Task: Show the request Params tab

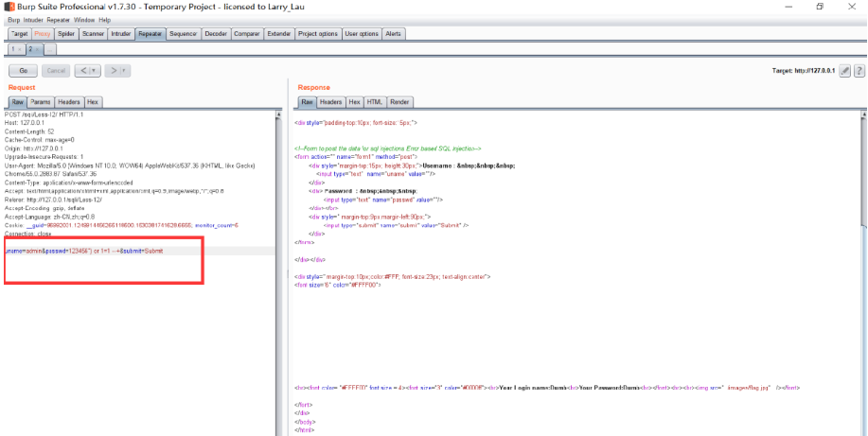Action: tap(40, 102)
